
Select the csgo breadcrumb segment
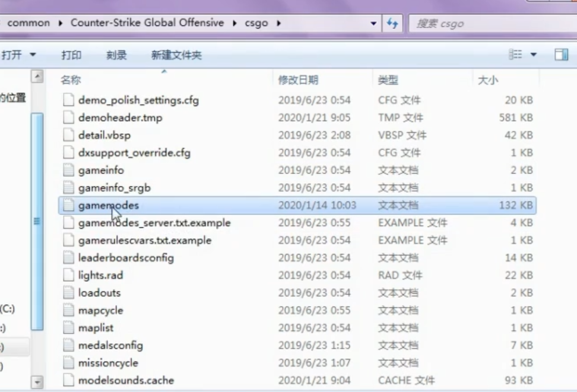click(256, 23)
